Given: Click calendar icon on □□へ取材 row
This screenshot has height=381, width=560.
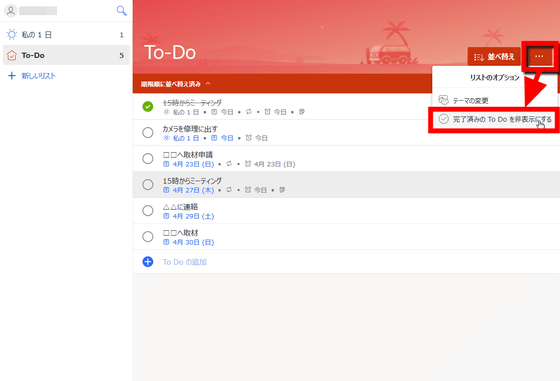Looking at the screenshot, I should (x=166, y=242).
